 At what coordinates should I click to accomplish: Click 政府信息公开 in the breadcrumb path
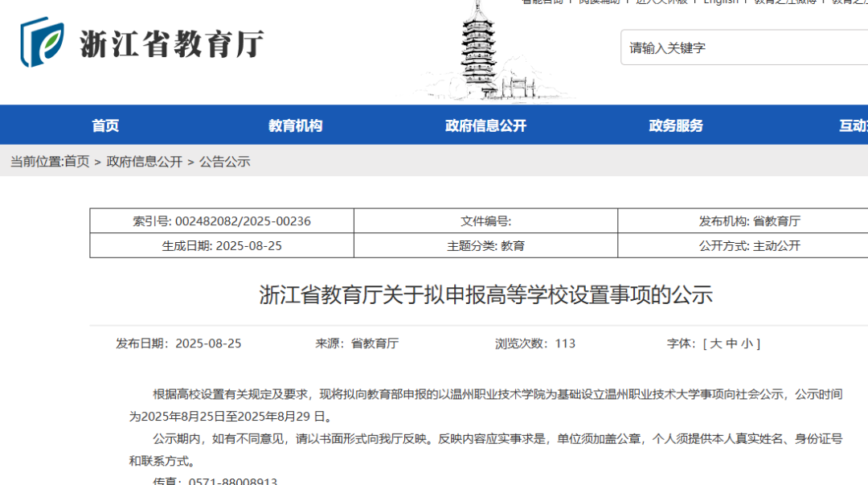145,162
